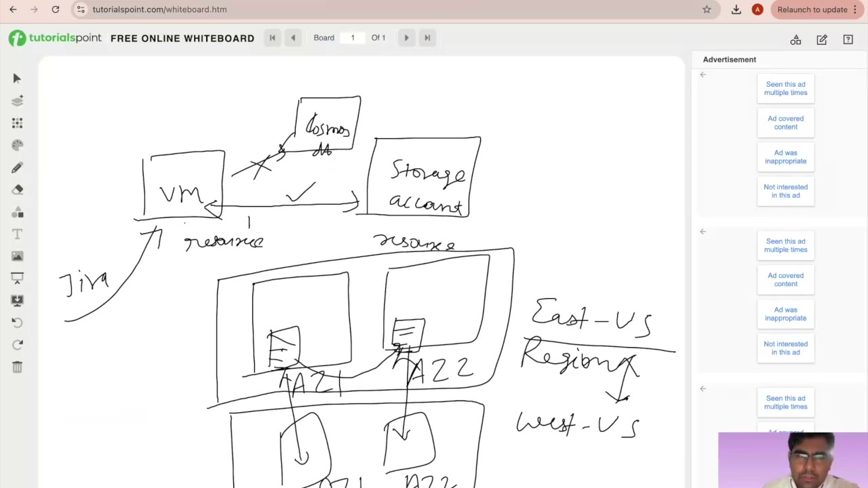The width and height of the screenshot is (868, 488).
Task: Reload the browser page
Action: [56, 9]
